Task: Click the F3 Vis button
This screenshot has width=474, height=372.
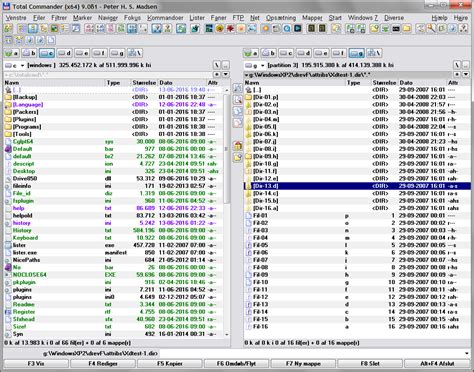Action: pos(36,364)
